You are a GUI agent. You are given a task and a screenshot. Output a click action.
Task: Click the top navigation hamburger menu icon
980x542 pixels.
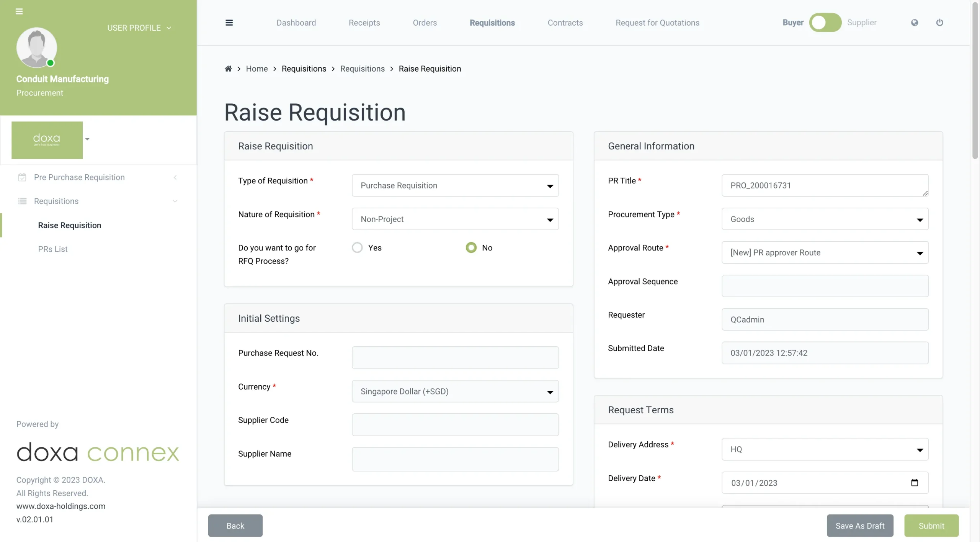229,23
